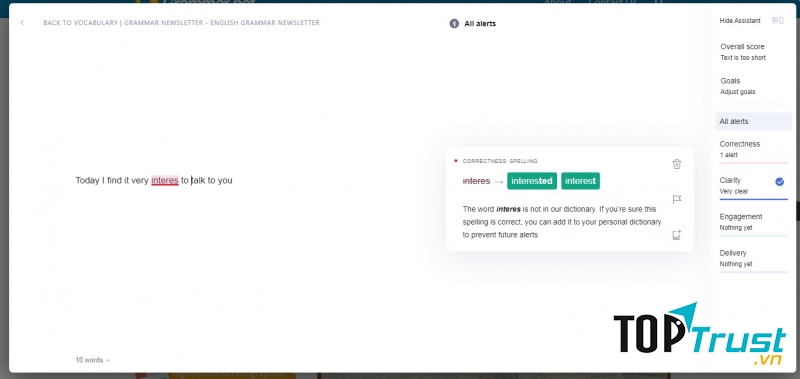Expand the 10 words counter
Screen dimensions: 800x379
(x=92, y=360)
